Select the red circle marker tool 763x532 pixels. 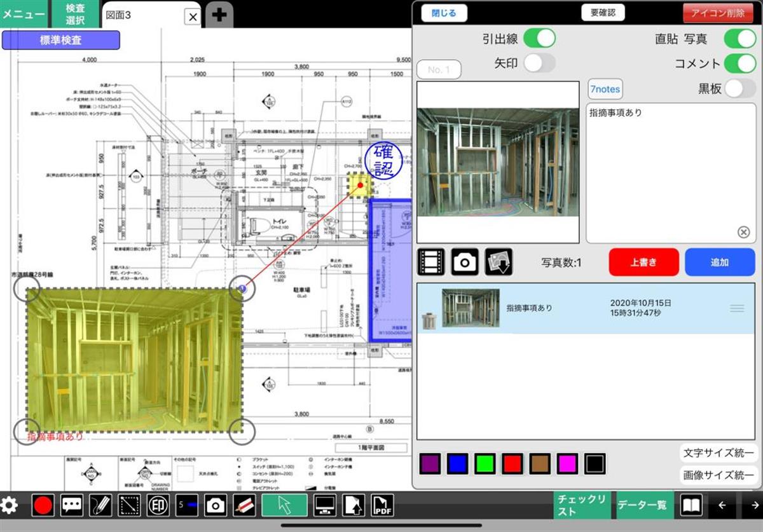pos(44,506)
